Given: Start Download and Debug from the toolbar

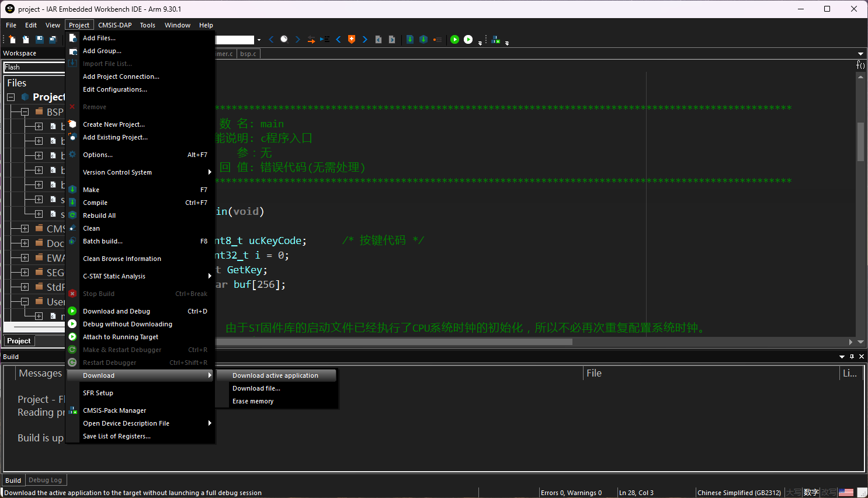Looking at the screenshot, I should [x=454, y=40].
